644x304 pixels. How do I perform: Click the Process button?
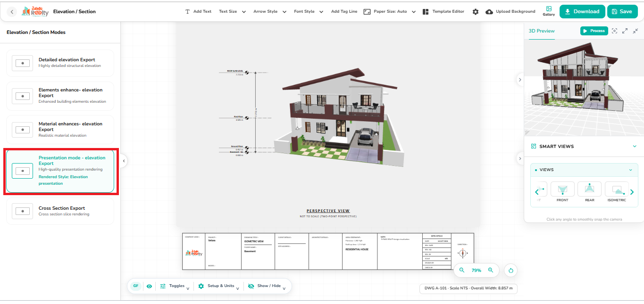click(x=594, y=31)
